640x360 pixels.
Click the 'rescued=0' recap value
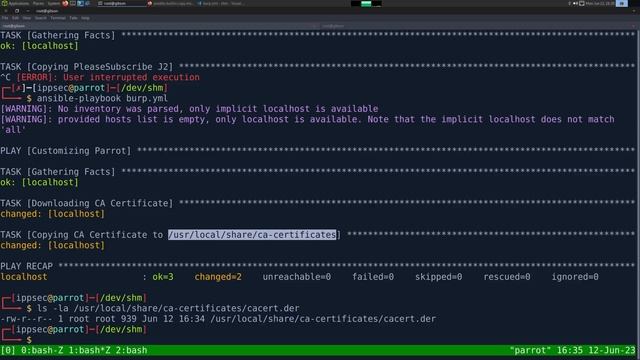(507, 277)
